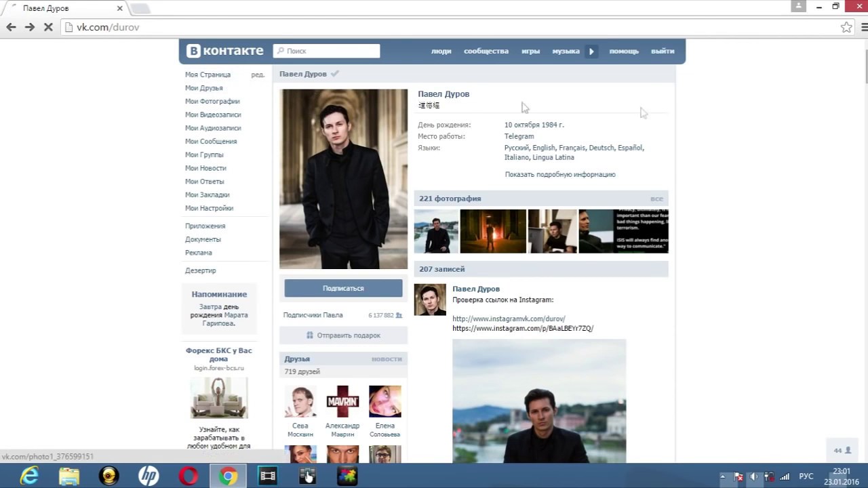Open Мои Сообщения in sidebar
Image resolution: width=868 pixels, height=488 pixels.
pyautogui.click(x=211, y=142)
